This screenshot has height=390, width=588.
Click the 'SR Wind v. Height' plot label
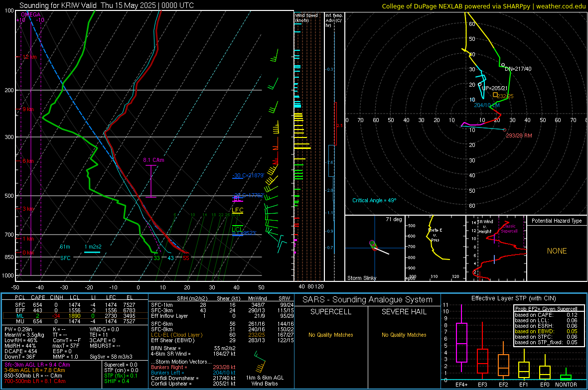pyautogui.click(x=485, y=227)
